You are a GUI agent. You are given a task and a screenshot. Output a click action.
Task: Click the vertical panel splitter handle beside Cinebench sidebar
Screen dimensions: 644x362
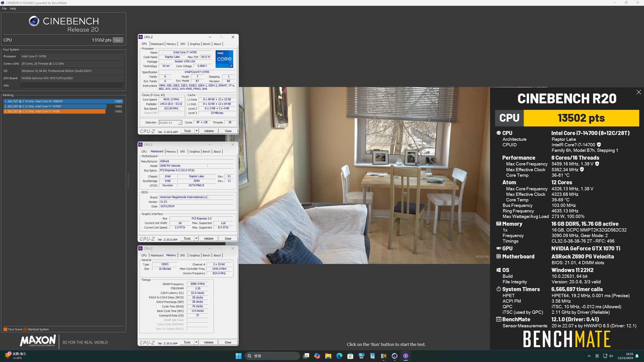(128, 180)
